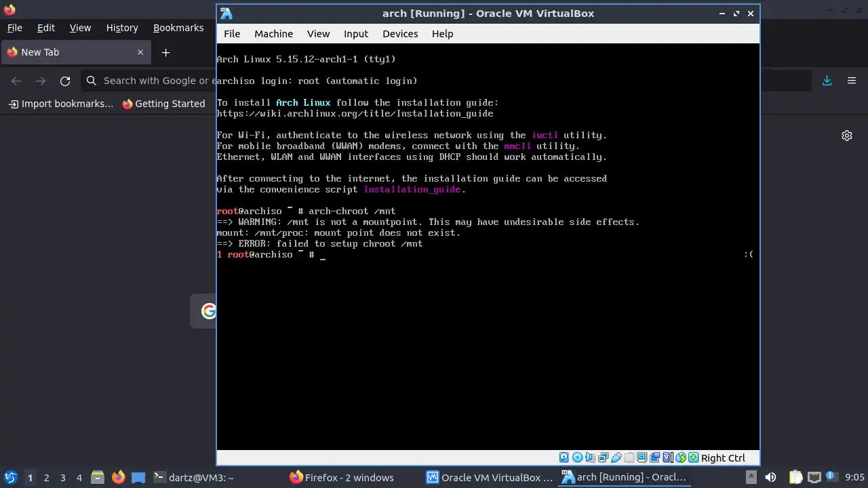The height and width of the screenshot is (488, 868).
Task: Open a new tab with the plus button
Action: (165, 52)
